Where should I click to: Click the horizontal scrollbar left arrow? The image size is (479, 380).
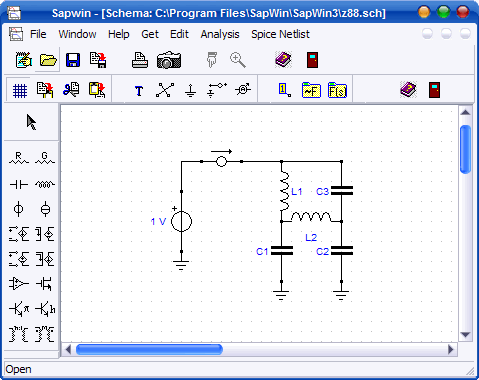68,349
